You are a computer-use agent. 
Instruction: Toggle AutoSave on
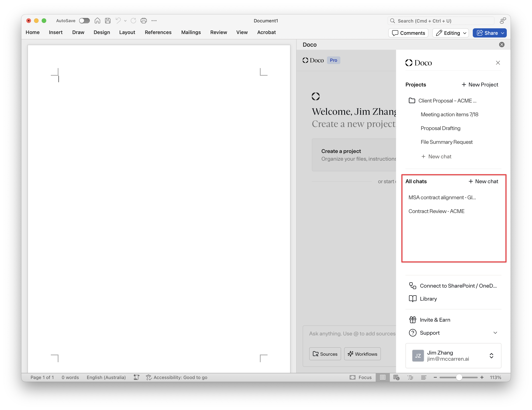pyautogui.click(x=84, y=21)
